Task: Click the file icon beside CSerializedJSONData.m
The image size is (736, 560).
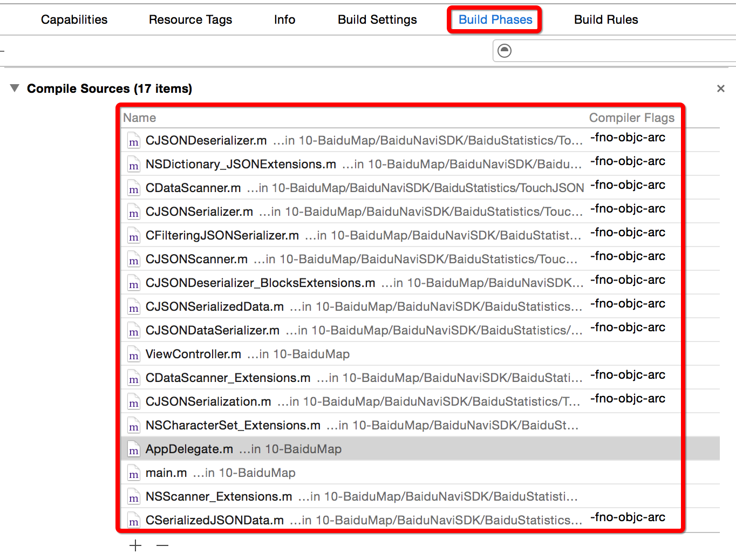Action: click(x=133, y=521)
